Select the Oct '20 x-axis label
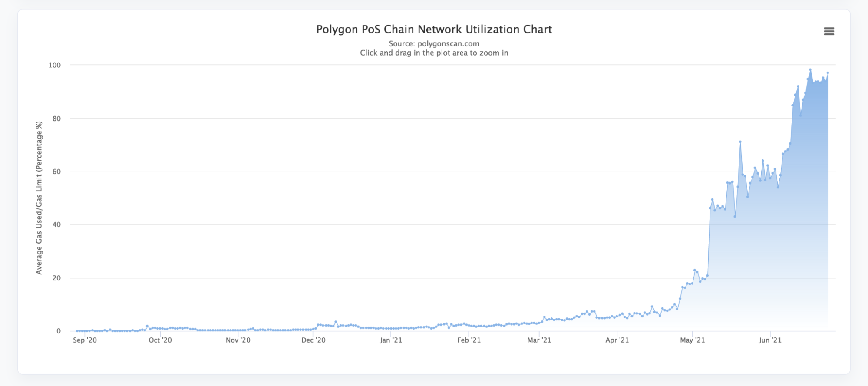 [x=160, y=340]
